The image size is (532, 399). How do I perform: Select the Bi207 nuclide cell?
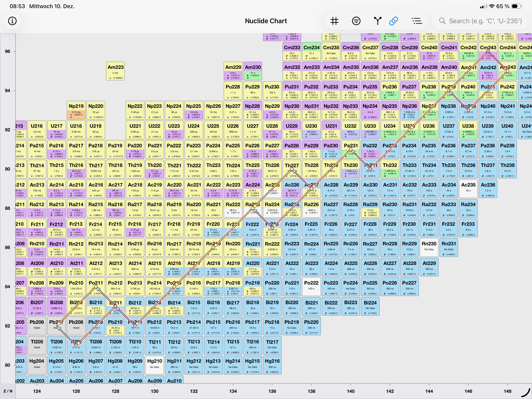(x=37, y=306)
